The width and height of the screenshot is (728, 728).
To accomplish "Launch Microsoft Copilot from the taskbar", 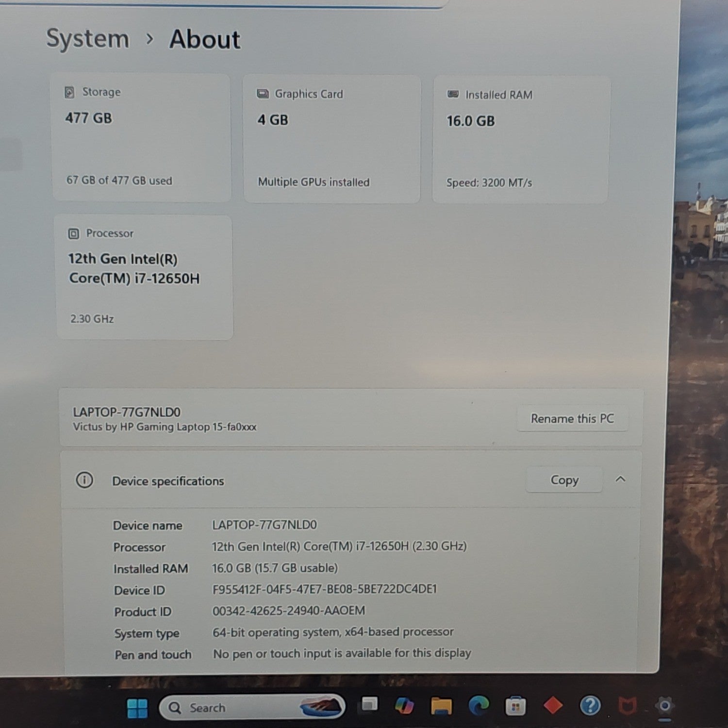I will coord(404,705).
